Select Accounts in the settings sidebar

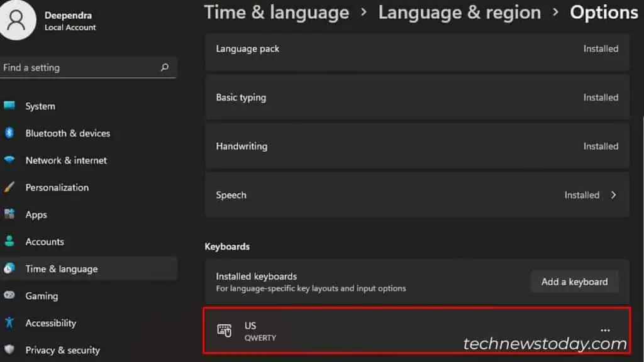(x=45, y=241)
